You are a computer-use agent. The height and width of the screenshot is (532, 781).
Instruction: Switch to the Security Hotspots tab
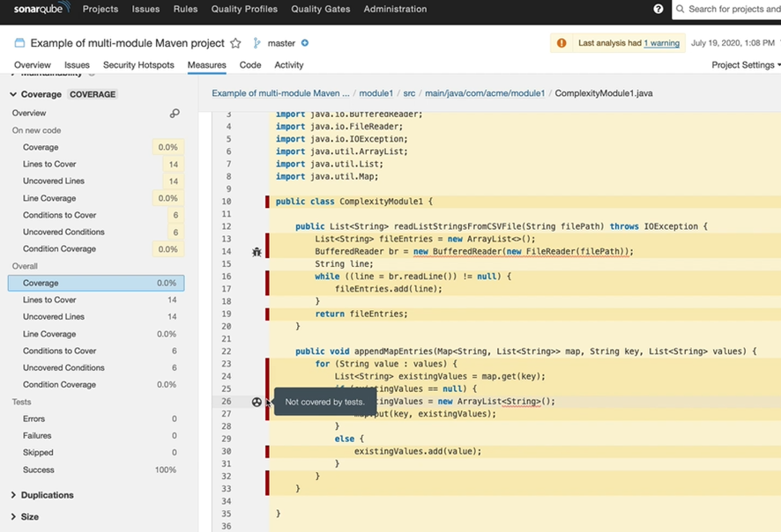click(138, 65)
